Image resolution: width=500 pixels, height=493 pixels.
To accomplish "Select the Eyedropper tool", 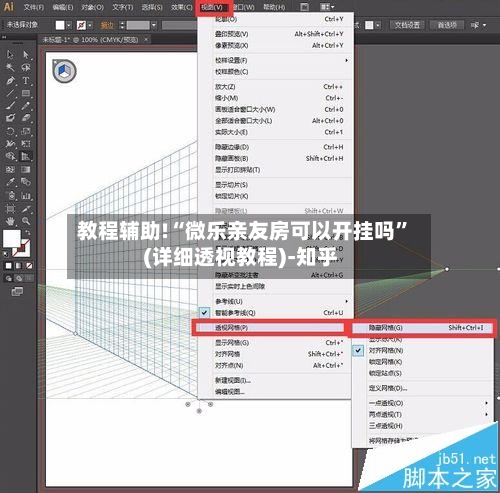I will pyautogui.click(x=10, y=182).
